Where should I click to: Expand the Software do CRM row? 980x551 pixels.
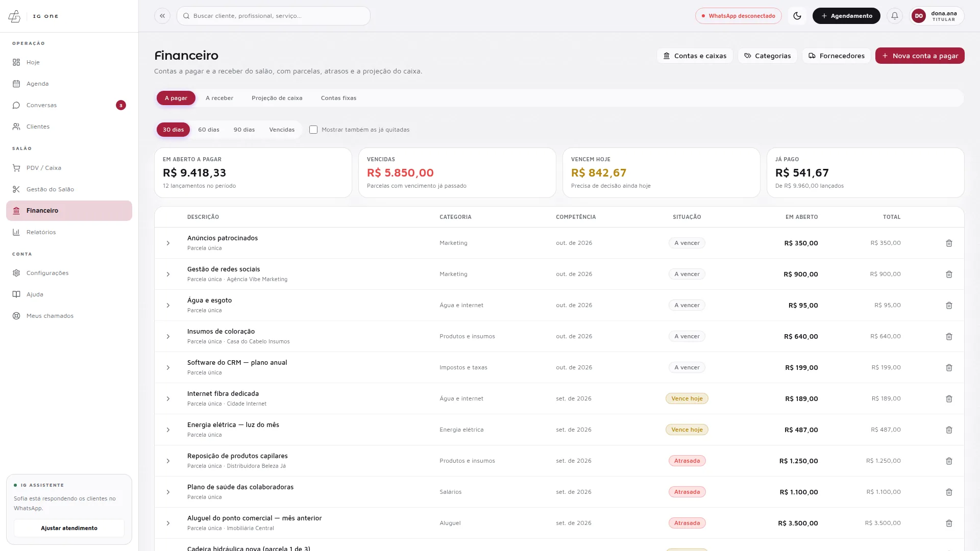(168, 368)
